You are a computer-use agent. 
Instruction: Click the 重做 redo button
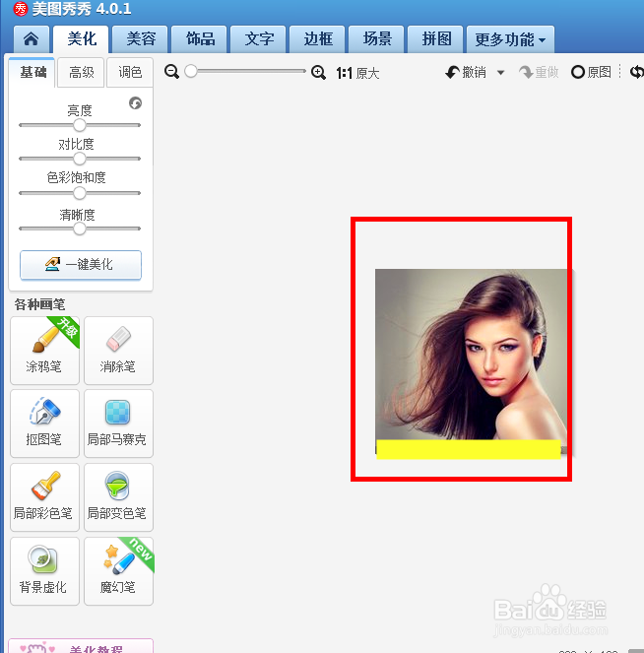[x=539, y=73]
